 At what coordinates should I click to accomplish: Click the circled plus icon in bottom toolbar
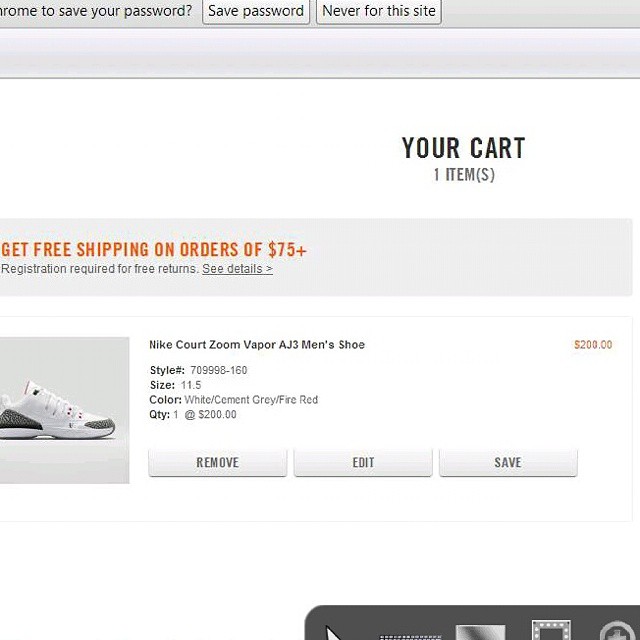(617, 632)
